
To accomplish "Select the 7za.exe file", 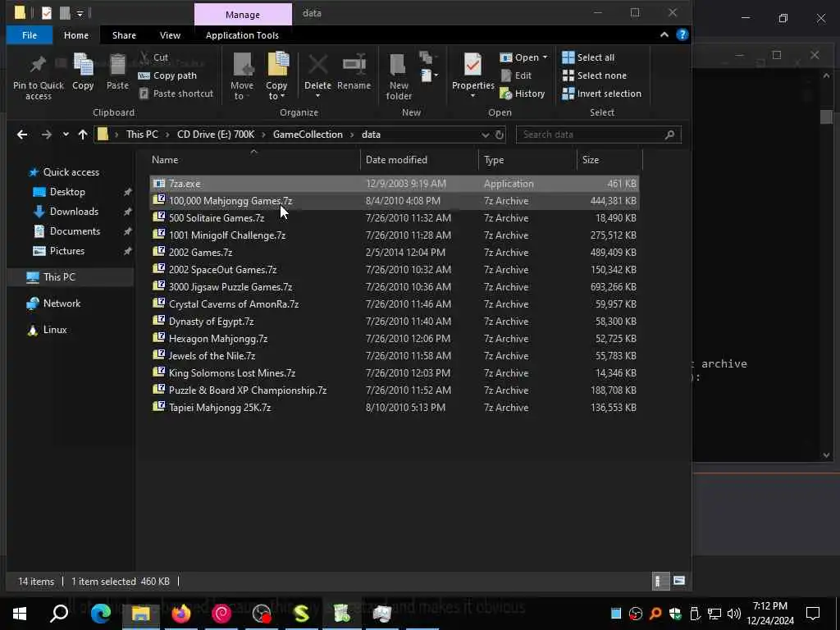I will pos(395,184).
